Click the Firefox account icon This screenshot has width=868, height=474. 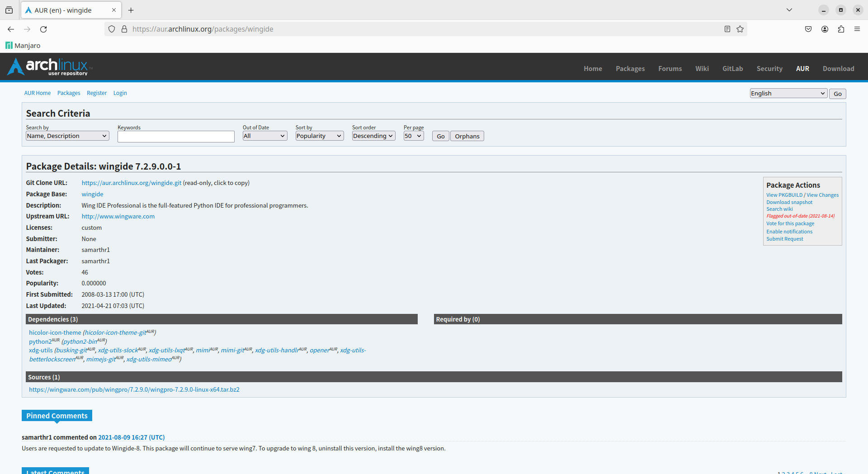pos(825,29)
